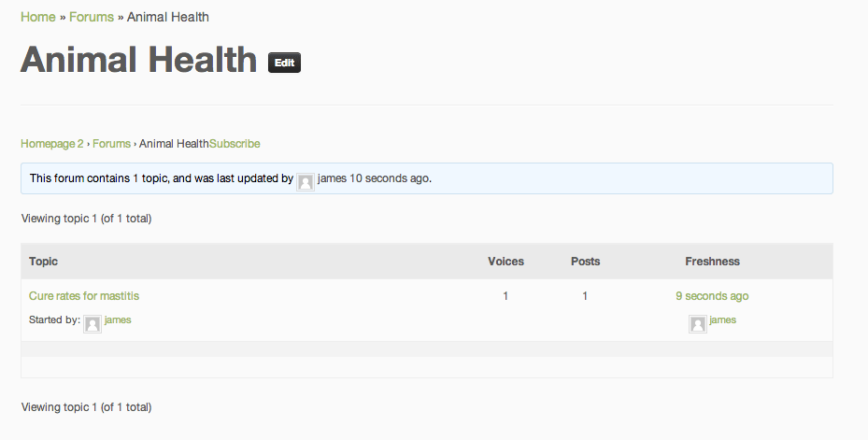Click the Animal Health page heading
This screenshot has height=440, width=868.
(x=138, y=60)
